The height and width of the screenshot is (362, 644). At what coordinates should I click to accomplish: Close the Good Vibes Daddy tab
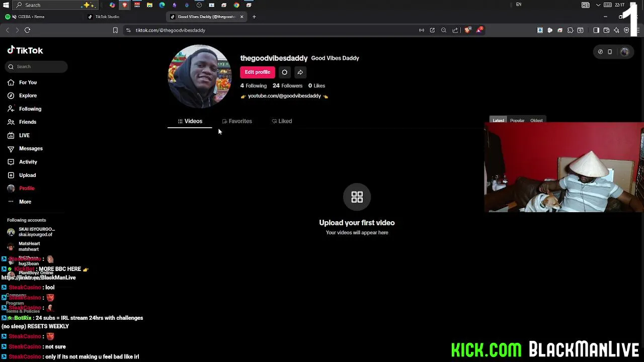pos(242,17)
